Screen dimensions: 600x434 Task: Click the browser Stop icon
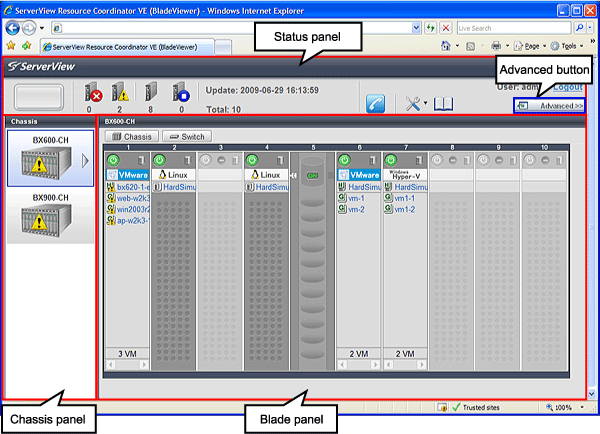pos(446,28)
